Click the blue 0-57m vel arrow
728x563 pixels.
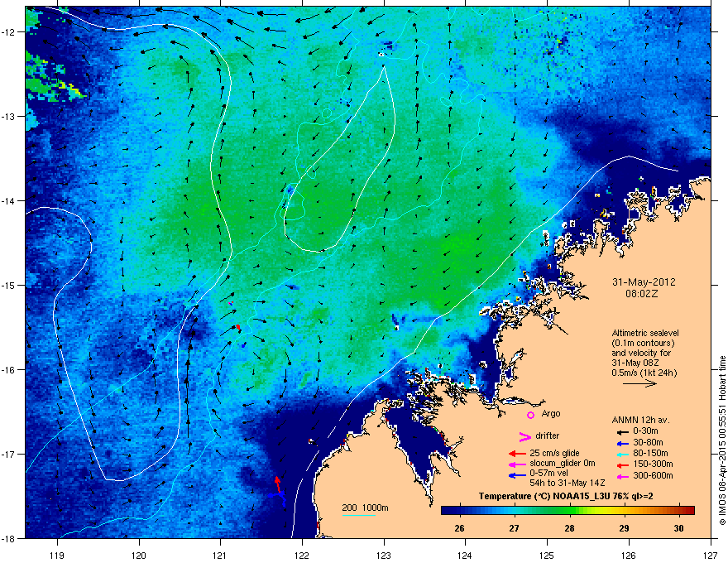[x=517, y=475]
